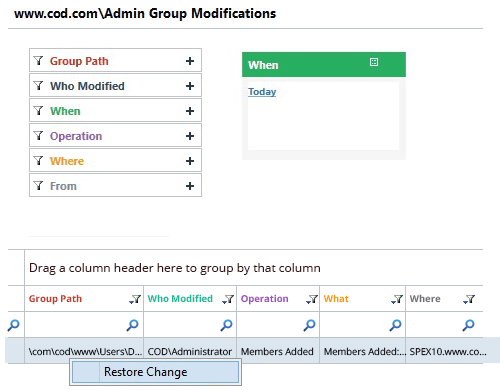The width and height of the screenshot is (500, 390).
Task: Click the Group Path search input field
Action: coord(76,325)
